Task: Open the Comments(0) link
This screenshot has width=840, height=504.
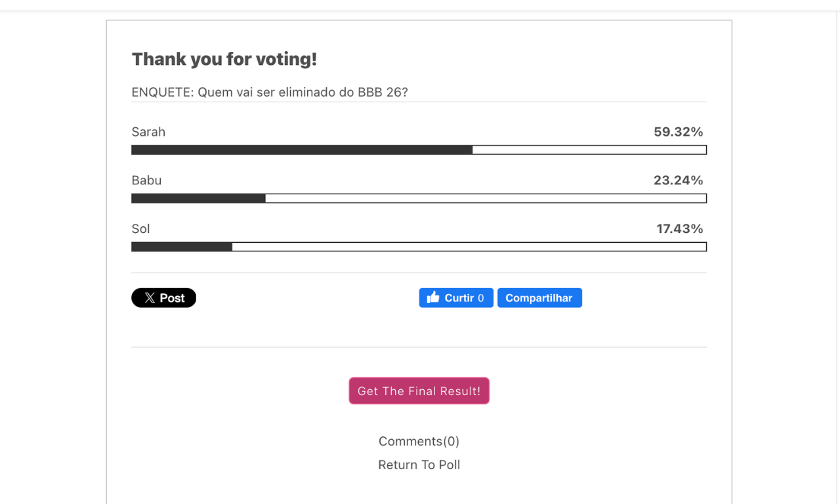Action: pyautogui.click(x=419, y=441)
